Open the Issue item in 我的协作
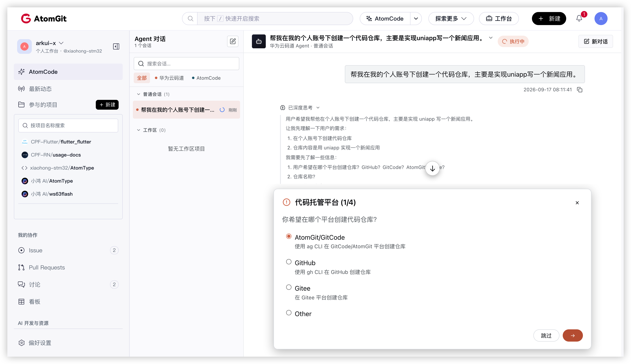Image resolution: width=631 pixels, height=364 pixels. pyautogui.click(x=68, y=250)
